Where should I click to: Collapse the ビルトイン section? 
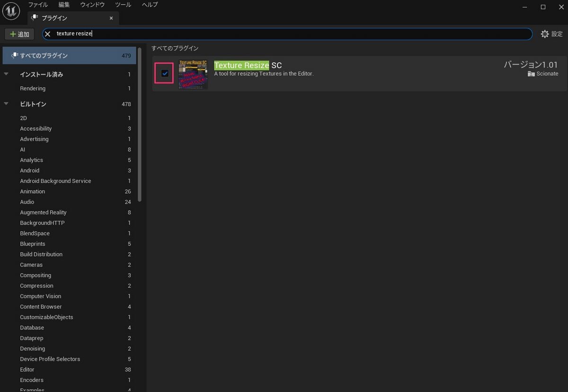click(x=6, y=104)
